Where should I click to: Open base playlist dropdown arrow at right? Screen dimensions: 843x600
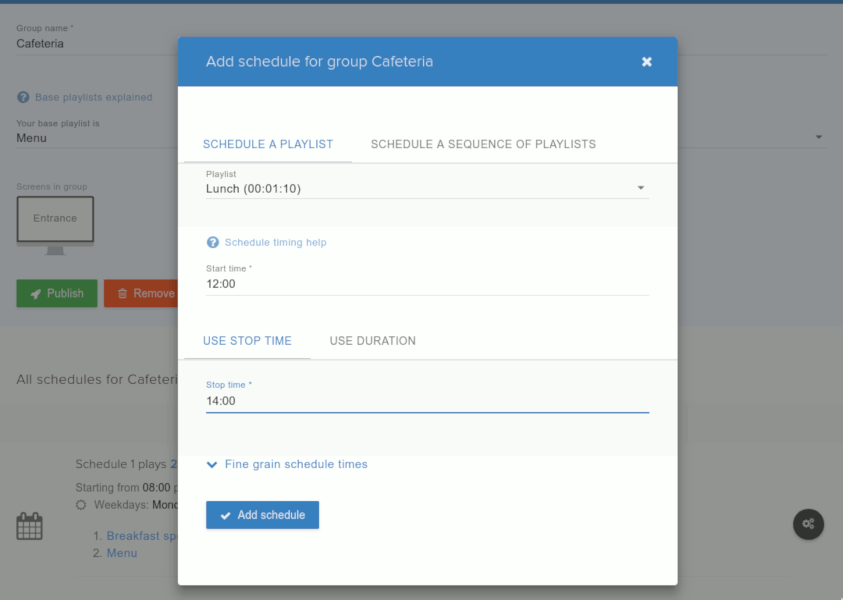[818, 137]
